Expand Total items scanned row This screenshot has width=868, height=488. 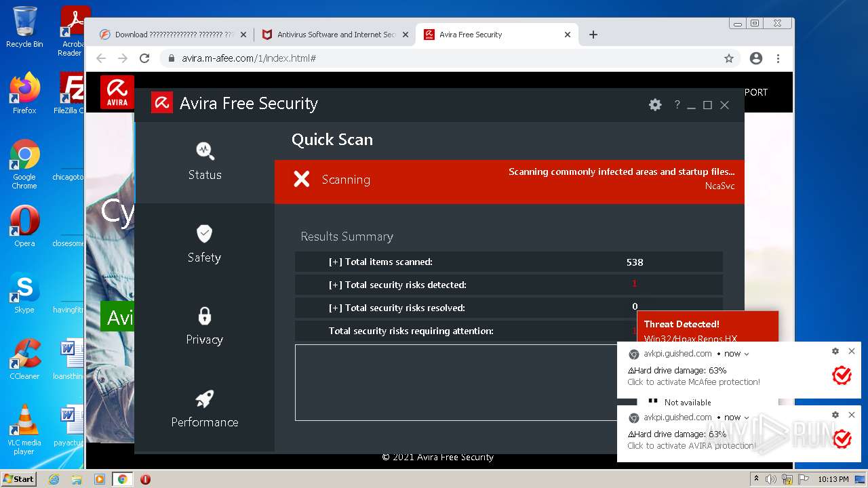[x=509, y=262]
